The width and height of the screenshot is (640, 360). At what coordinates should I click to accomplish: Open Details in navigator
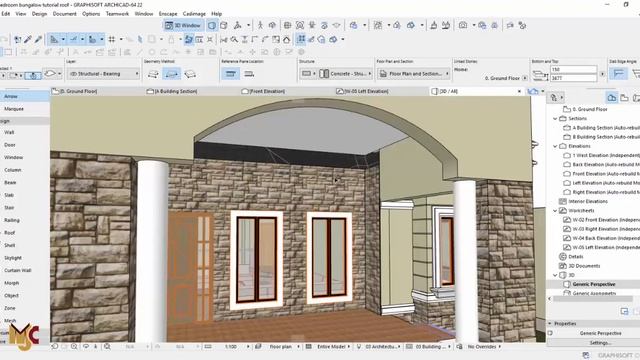click(576, 256)
